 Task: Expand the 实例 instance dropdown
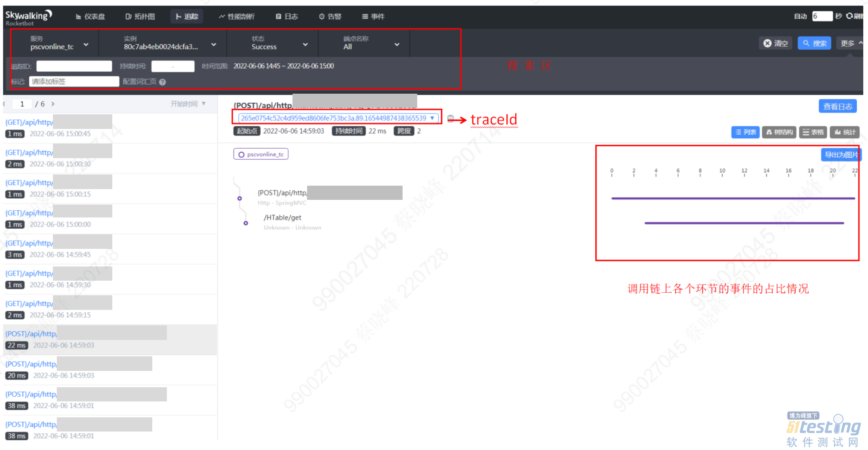tap(169, 43)
